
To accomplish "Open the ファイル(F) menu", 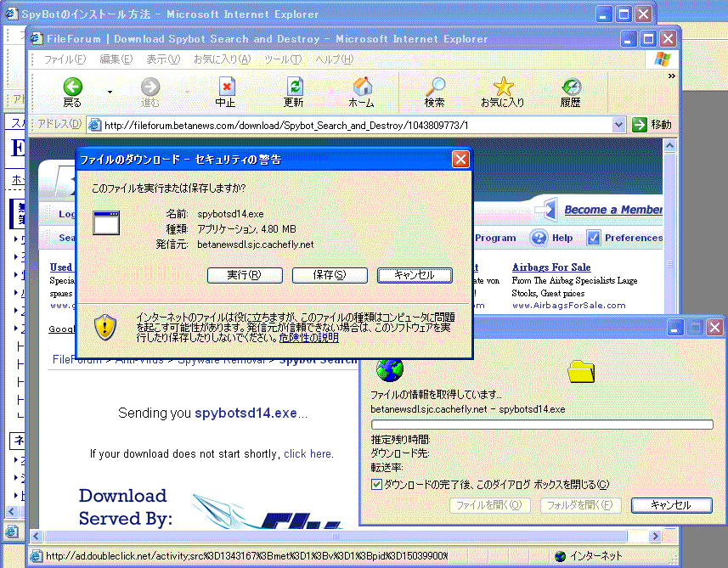I will (x=65, y=59).
